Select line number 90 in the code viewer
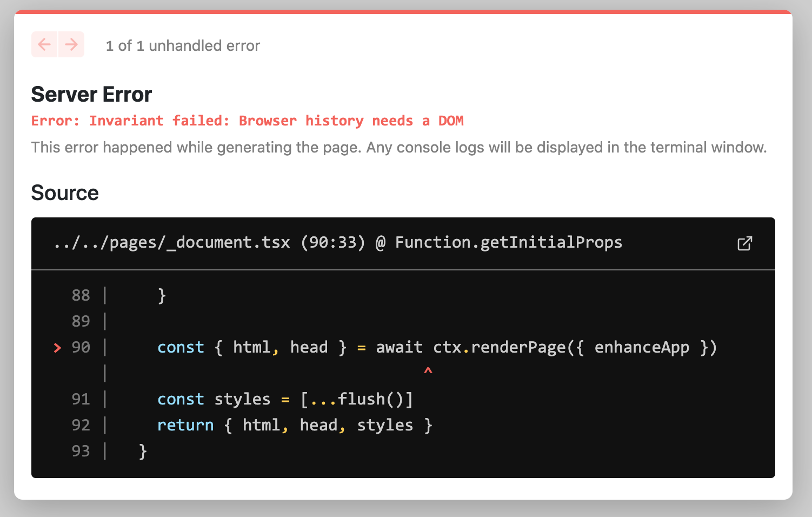The height and width of the screenshot is (517, 812). pos(81,347)
